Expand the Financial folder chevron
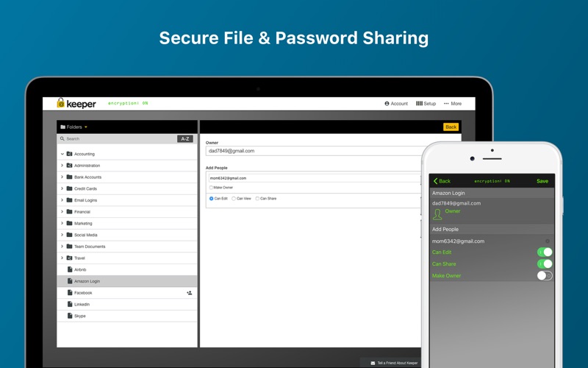588x368 pixels. coord(62,212)
